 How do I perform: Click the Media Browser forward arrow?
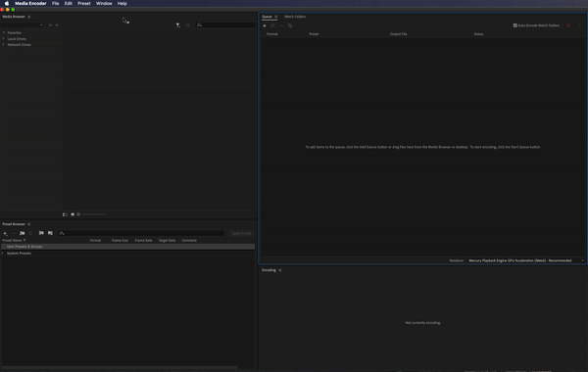(57, 25)
